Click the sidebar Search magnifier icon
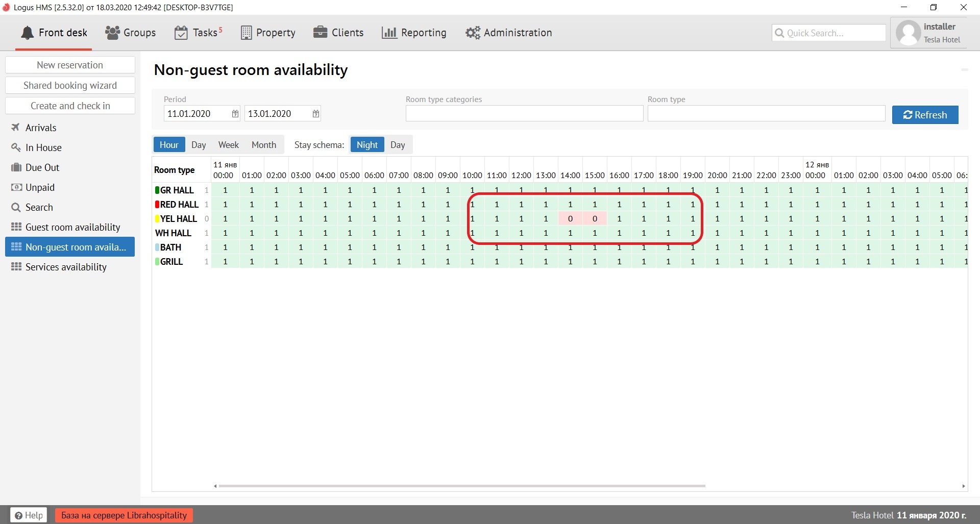The width and height of the screenshot is (980, 524). click(16, 207)
